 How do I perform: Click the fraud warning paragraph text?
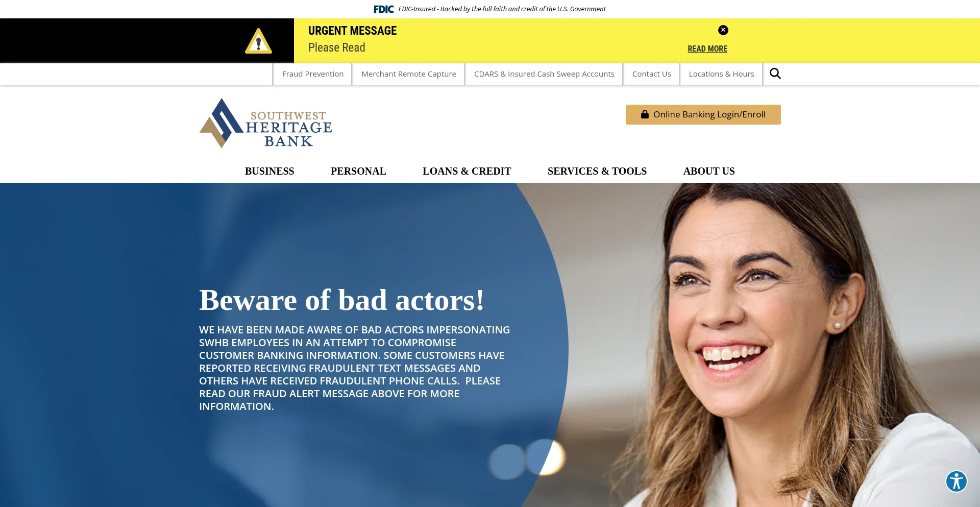[x=354, y=368]
